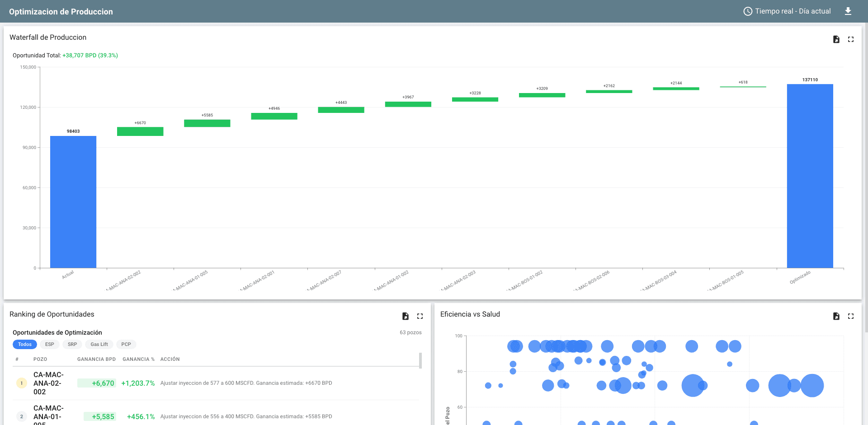Switch to the Gas Lift filter tab
The height and width of the screenshot is (425, 868).
(x=99, y=344)
